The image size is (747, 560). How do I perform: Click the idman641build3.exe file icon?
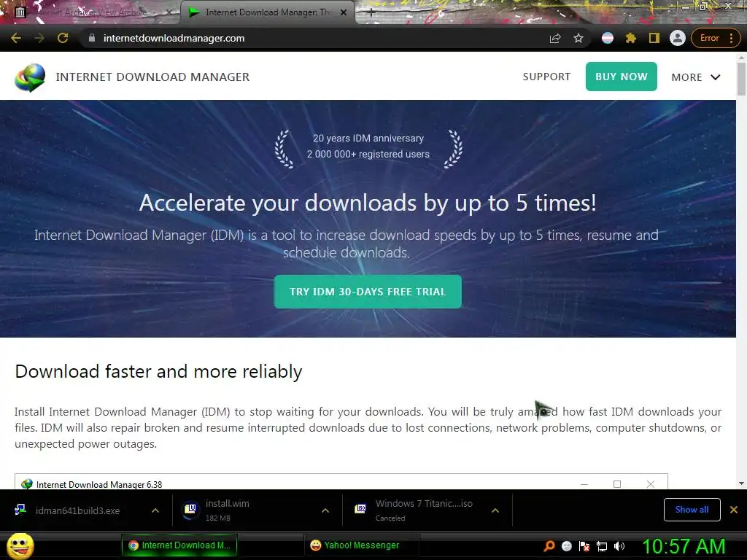tap(20, 510)
